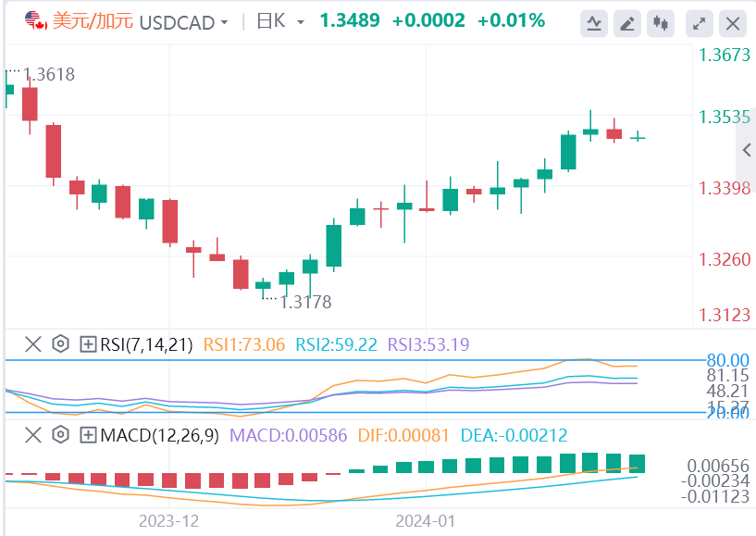Click the 1.3618 high price label
This screenshot has height=536, width=756.
click(x=49, y=74)
